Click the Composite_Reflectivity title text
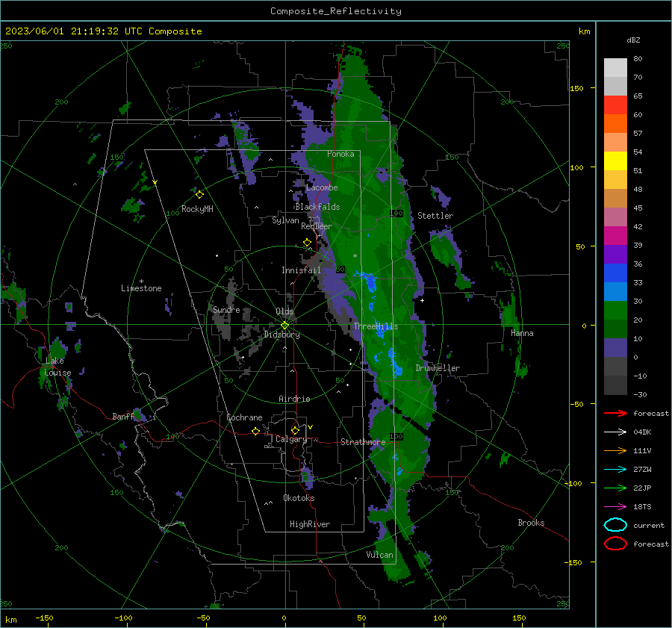This screenshot has height=628, width=672. tap(335, 11)
